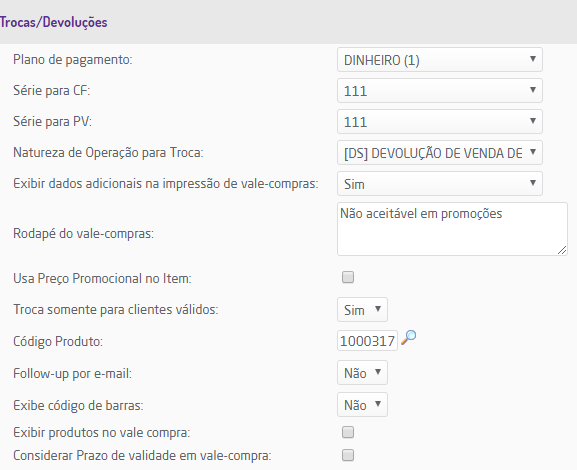Click the Rodapé do vale-compras text area
Screen dimensions: 577x470
tap(452, 229)
